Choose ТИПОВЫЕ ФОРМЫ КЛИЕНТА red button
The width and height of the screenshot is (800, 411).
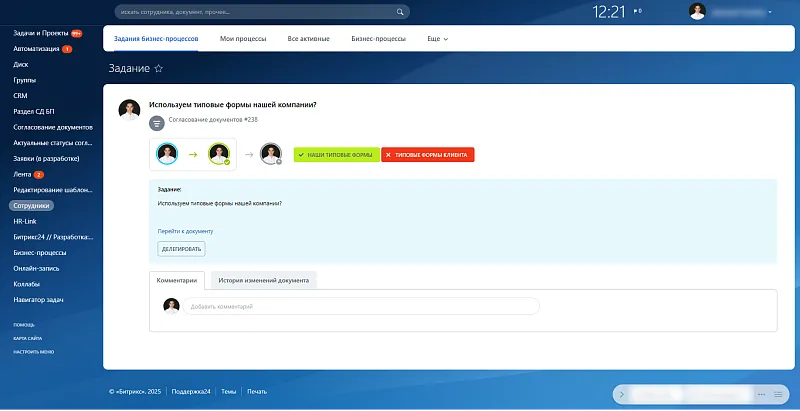(428, 155)
